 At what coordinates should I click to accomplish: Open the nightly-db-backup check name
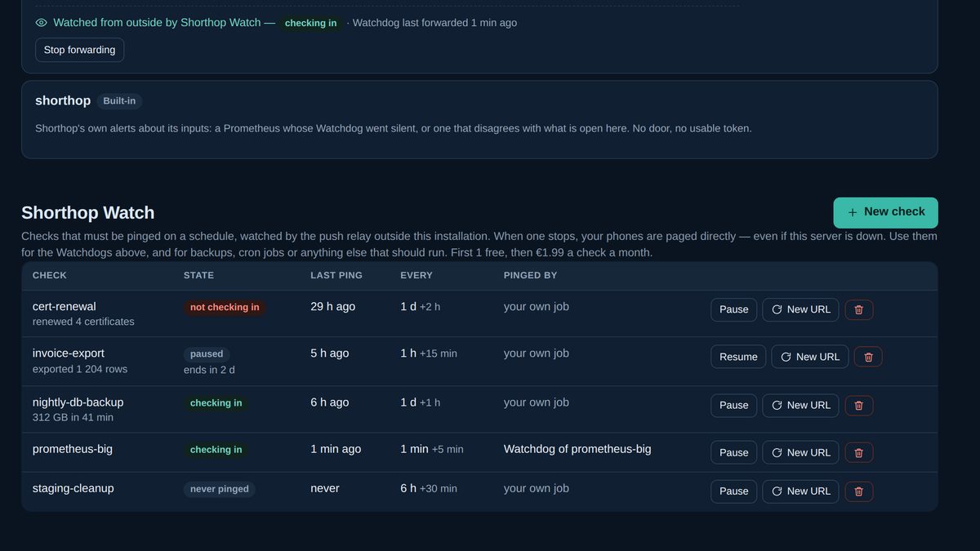tap(78, 402)
